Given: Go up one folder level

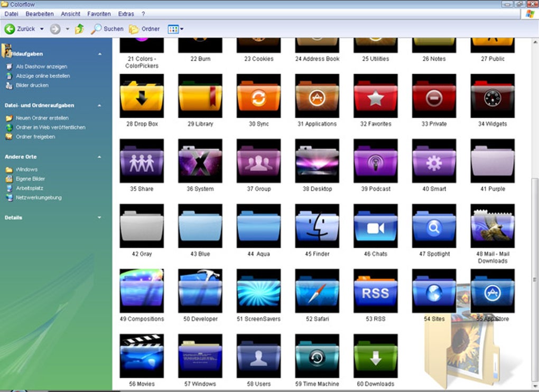Looking at the screenshot, I should point(79,29).
